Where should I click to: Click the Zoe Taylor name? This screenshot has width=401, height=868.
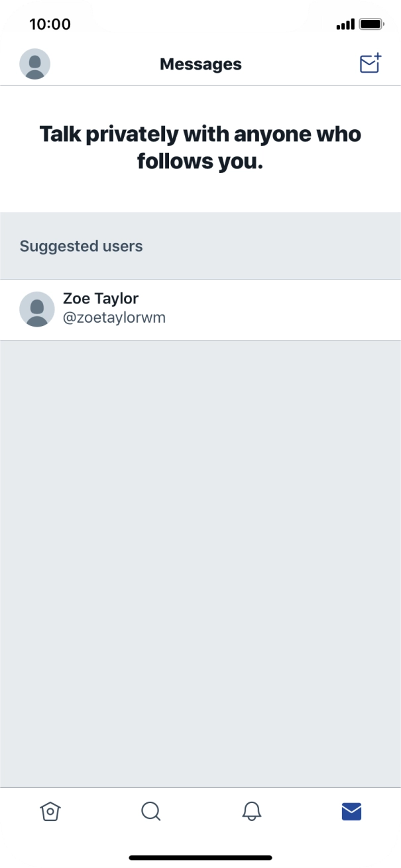(101, 299)
